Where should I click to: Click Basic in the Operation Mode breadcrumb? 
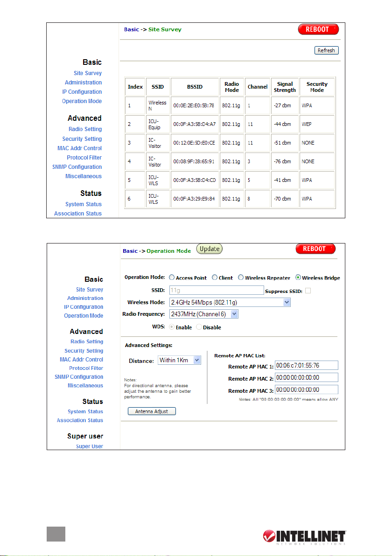[x=130, y=251]
